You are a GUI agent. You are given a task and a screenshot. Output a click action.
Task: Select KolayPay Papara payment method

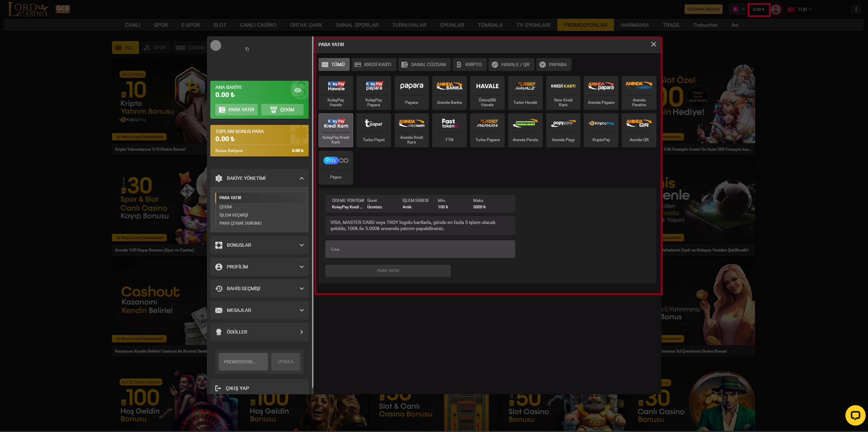[x=374, y=93]
